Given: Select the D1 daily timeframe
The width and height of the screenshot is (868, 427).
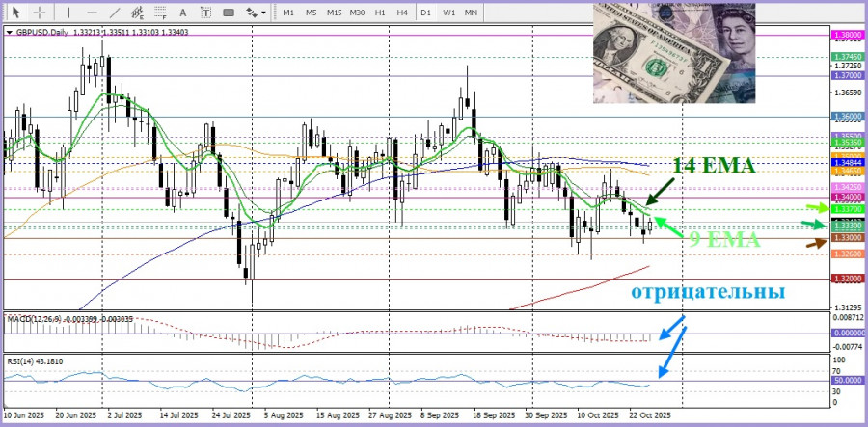Looking at the screenshot, I should coord(425,13).
